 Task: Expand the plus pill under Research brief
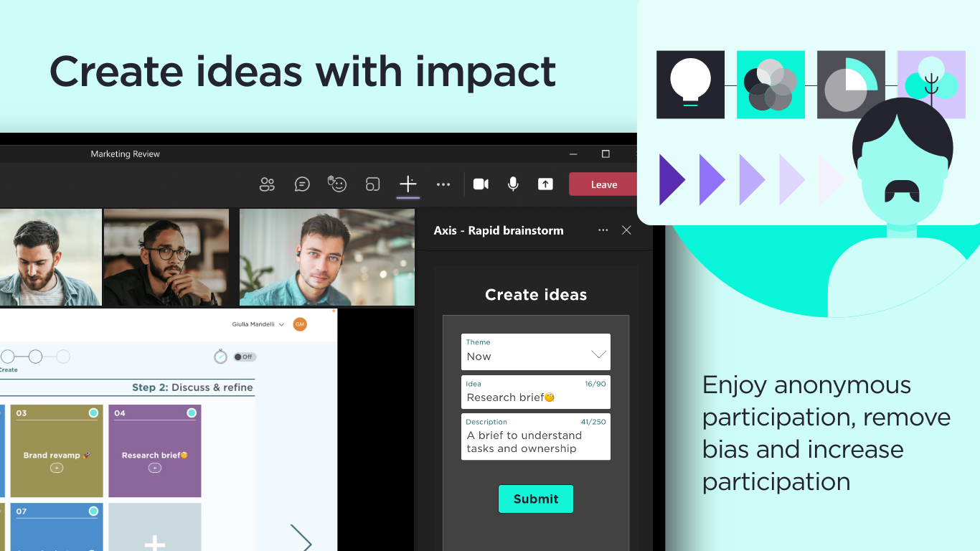click(x=154, y=468)
